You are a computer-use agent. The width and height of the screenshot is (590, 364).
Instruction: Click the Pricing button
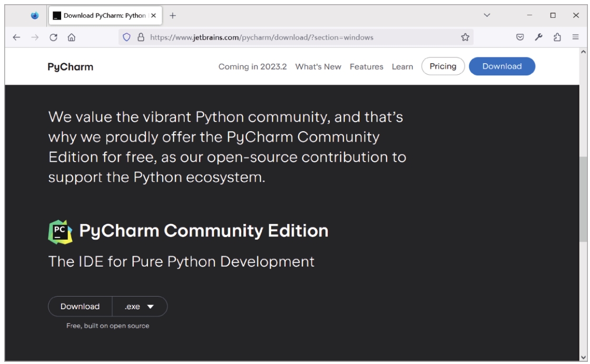click(442, 66)
